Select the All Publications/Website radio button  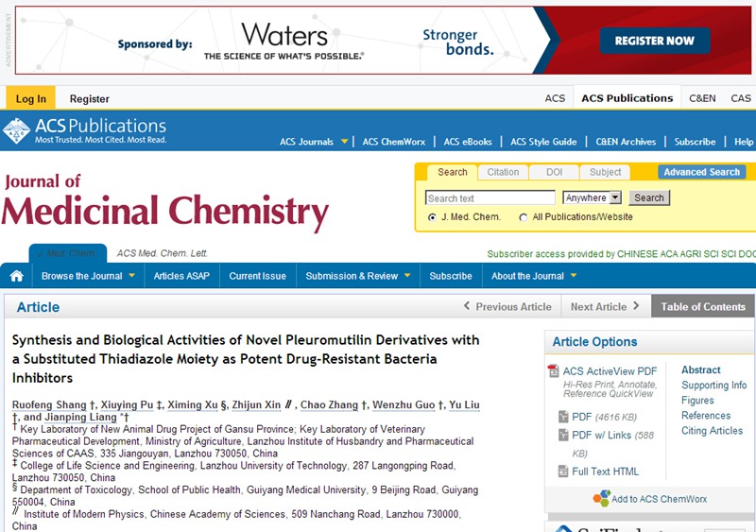click(x=524, y=217)
